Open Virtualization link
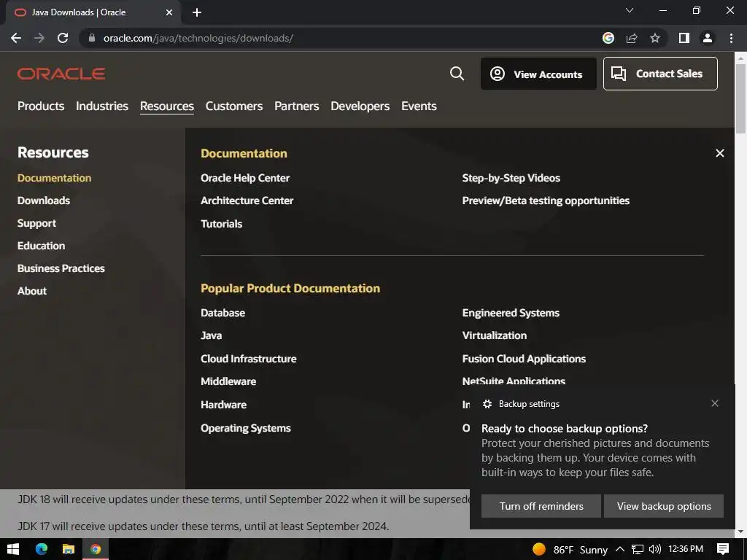 click(x=495, y=335)
